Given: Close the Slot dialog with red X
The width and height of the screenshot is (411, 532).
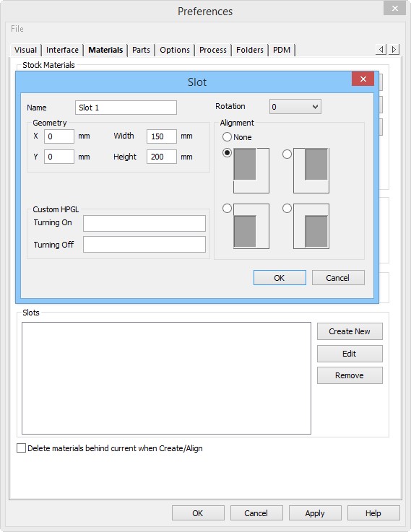Looking at the screenshot, I should coord(363,79).
